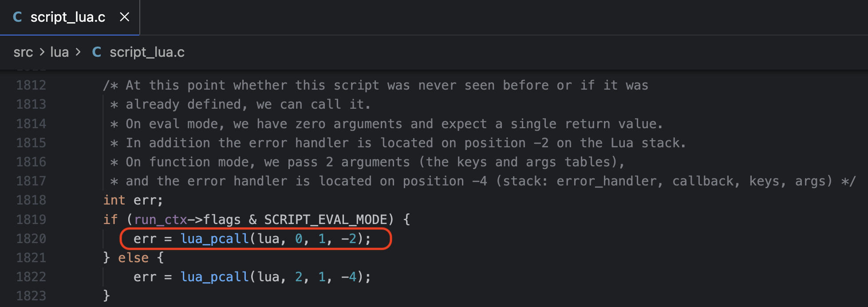
Task: Click line number 1820 in the gutter
Action: point(31,239)
